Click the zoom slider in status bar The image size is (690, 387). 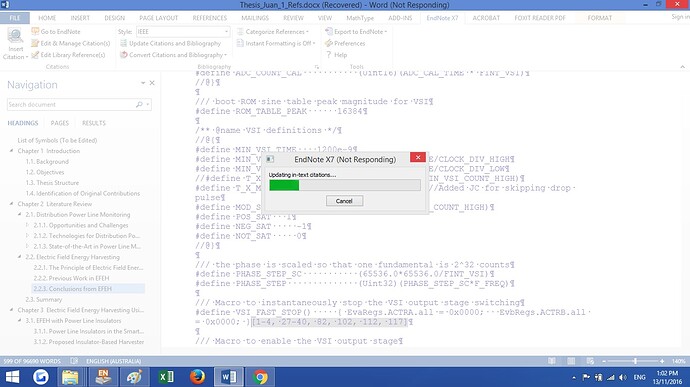click(635, 361)
